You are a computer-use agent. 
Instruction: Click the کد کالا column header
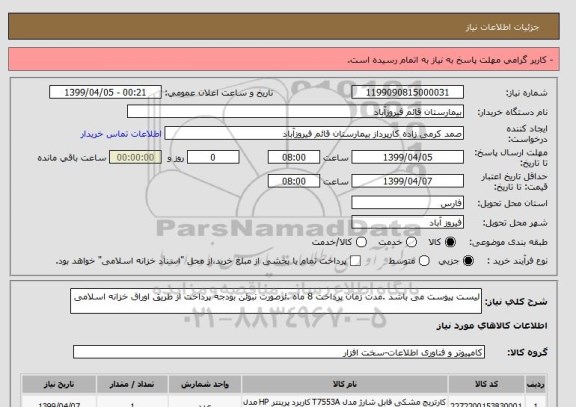coord(486,384)
